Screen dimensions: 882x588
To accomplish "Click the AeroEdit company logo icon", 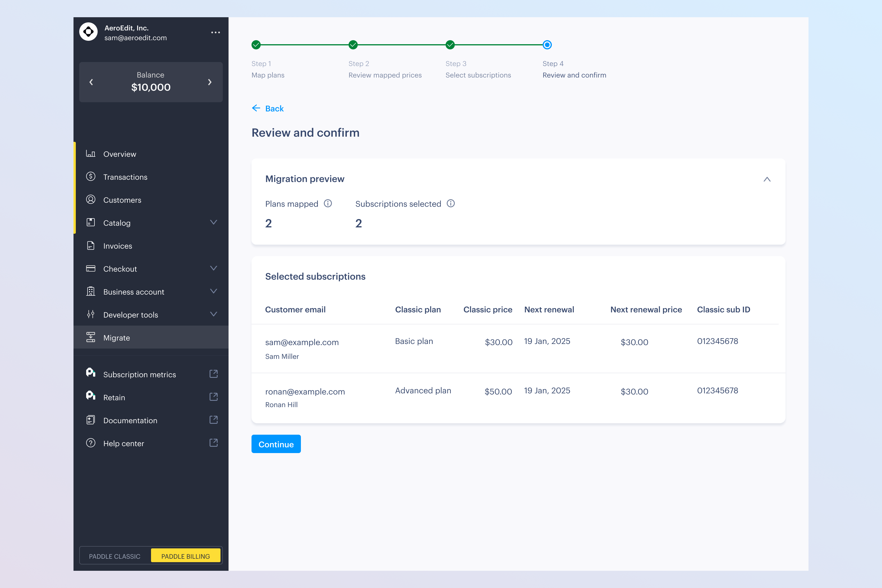I will pos(88,32).
